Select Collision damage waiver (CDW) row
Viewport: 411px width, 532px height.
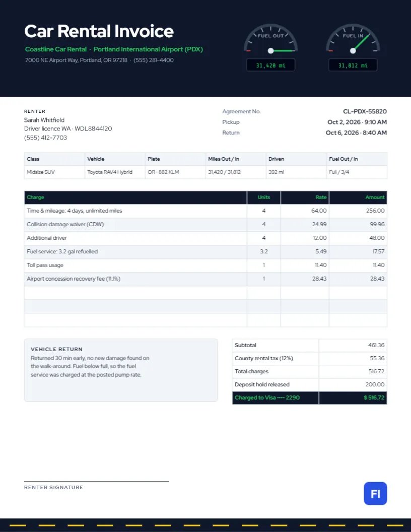(x=205, y=224)
